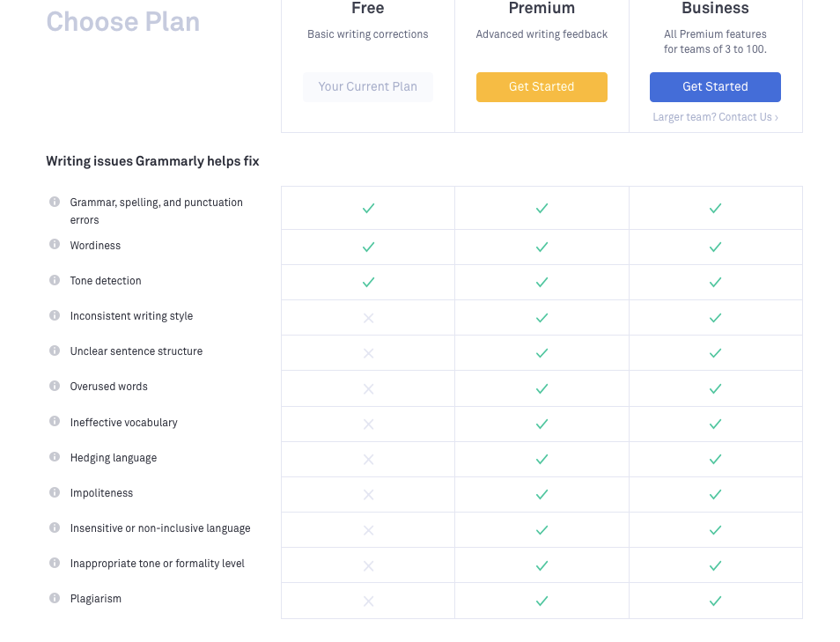Click the Your Current Plan button
This screenshot has width=840, height=642.
click(368, 87)
